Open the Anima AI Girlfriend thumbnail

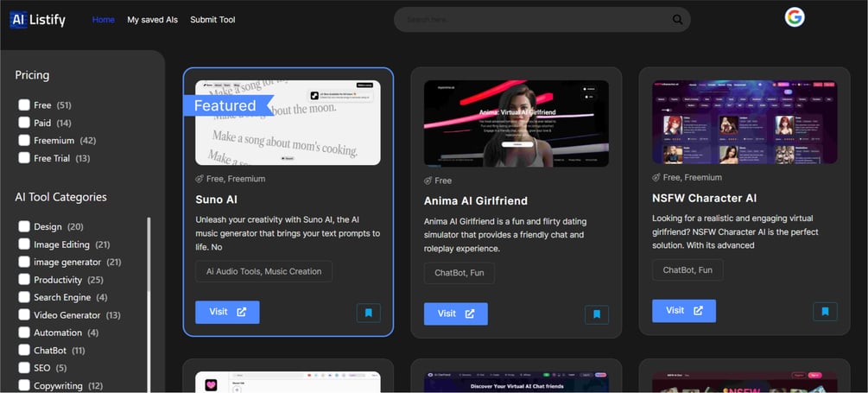click(x=516, y=124)
